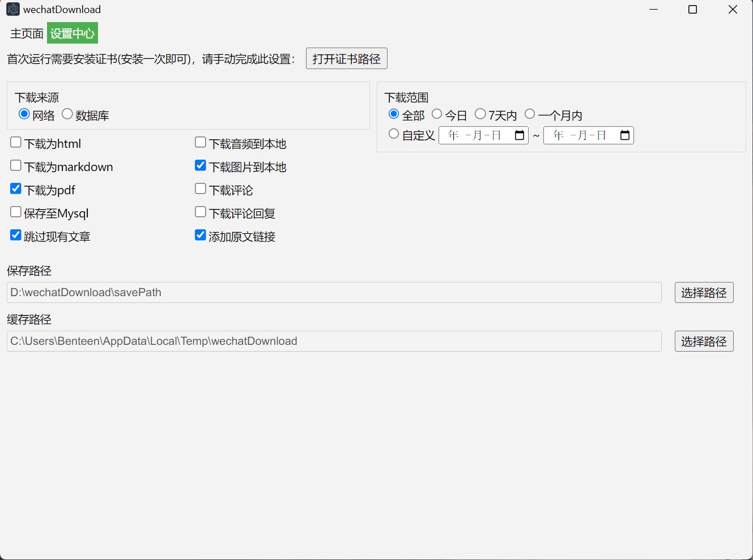Select 自定义 download range
This screenshot has height=560, width=753.
pos(394,134)
